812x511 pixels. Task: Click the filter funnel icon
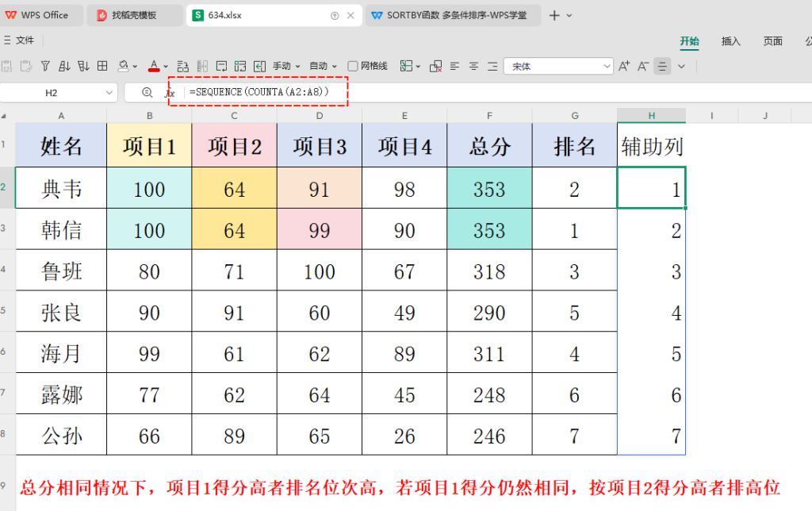click(x=45, y=66)
